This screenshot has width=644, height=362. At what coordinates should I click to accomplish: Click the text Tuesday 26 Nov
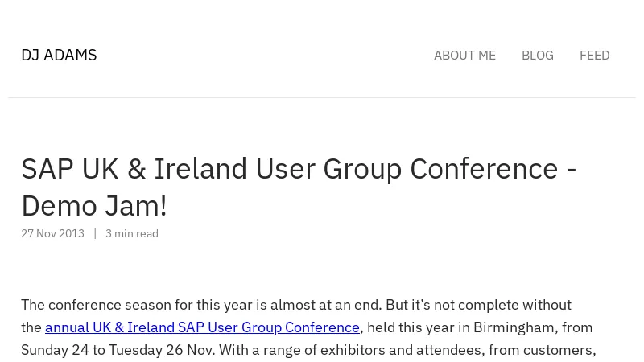coord(162,350)
